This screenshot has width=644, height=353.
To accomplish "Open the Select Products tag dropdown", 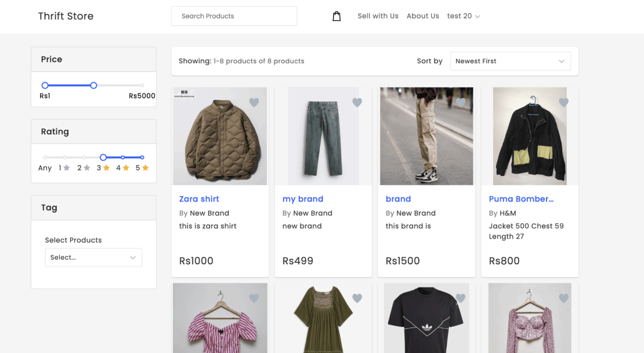I will coord(93,257).
